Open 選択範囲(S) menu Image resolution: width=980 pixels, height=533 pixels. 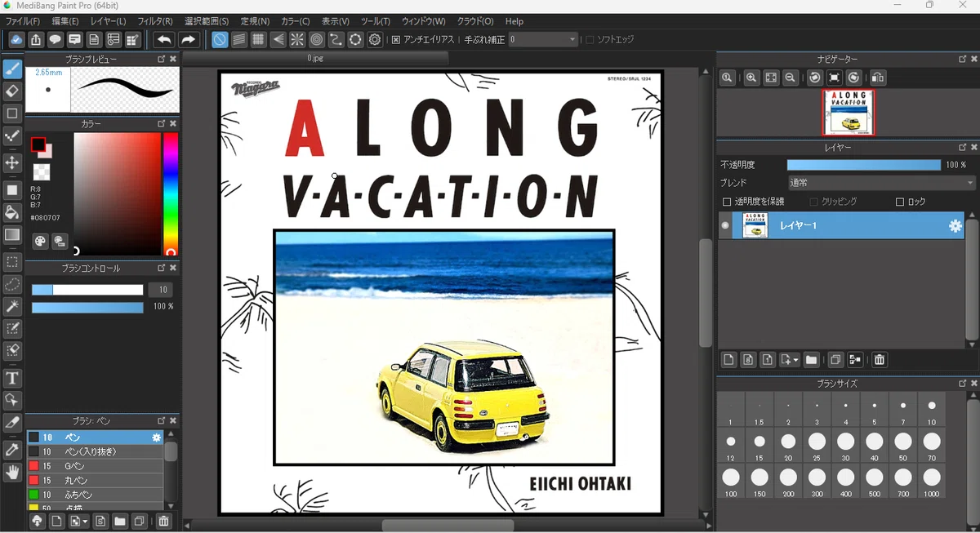pyautogui.click(x=207, y=21)
